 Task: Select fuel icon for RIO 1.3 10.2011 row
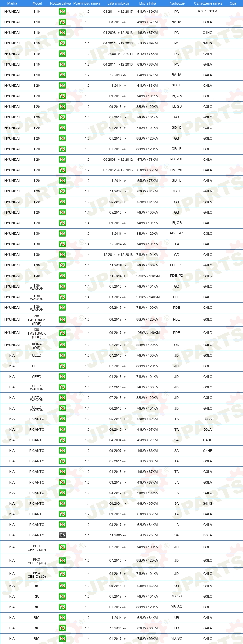[x=62, y=628]
